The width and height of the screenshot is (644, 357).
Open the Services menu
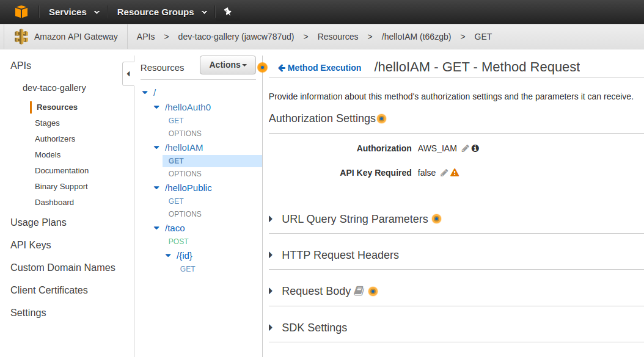coord(68,12)
